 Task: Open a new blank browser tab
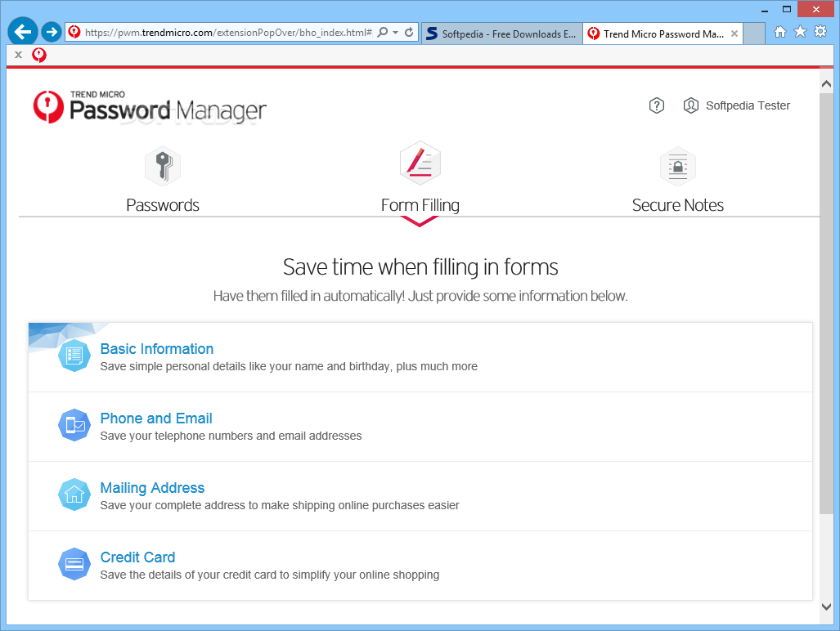754,34
